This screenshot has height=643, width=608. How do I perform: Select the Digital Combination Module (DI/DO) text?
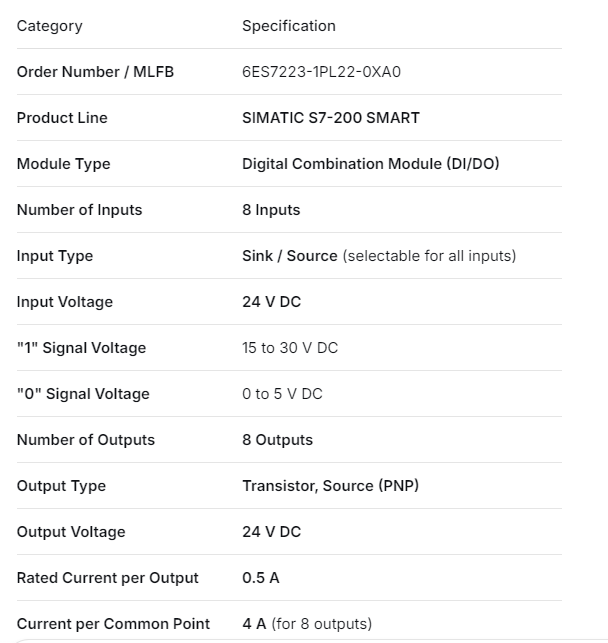pyautogui.click(x=370, y=164)
